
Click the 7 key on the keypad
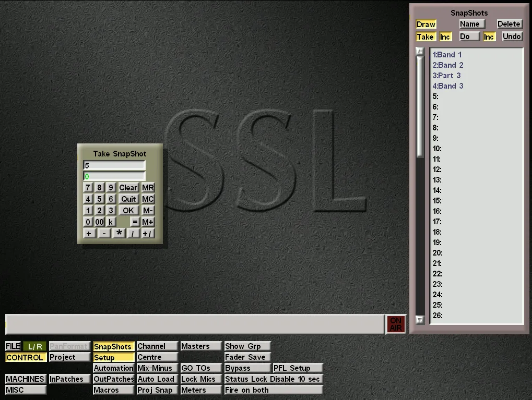[x=88, y=188]
